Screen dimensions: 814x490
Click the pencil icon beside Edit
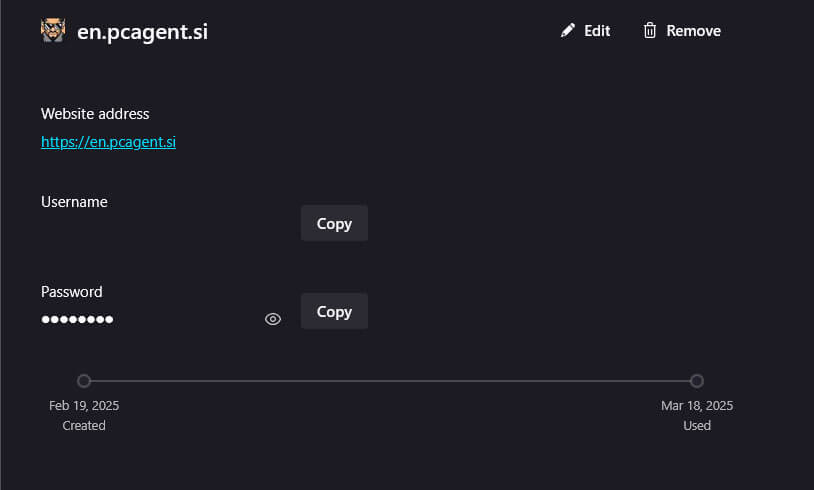pos(568,31)
